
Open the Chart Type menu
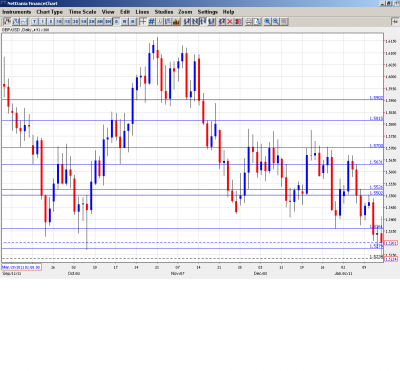tap(50, 12)
